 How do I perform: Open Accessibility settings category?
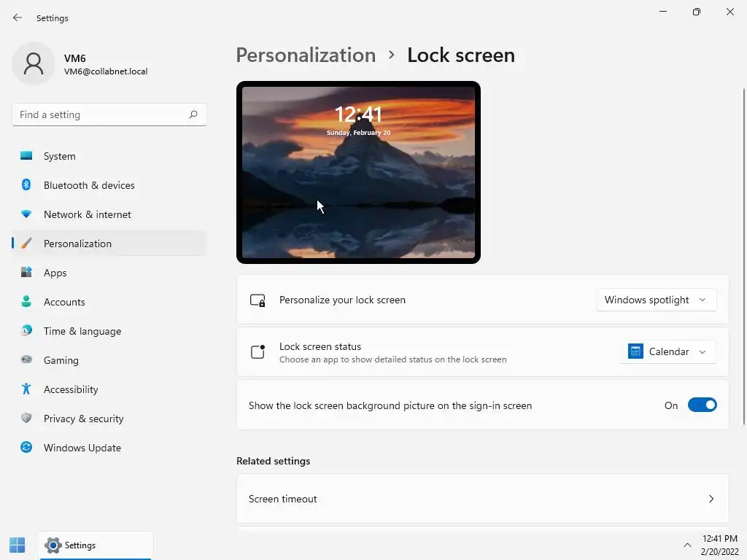(109, 389)
